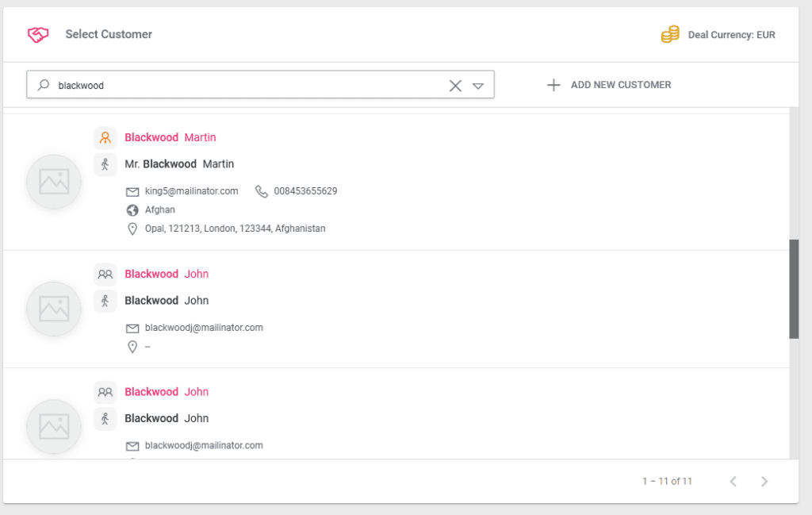812x515 pixels.
Task: Open the search filter dropdown arrow
Action: point(479,85)
